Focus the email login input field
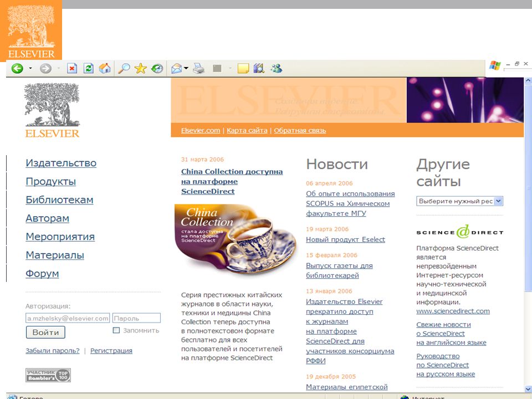The width and height of the screenshot is (532, 399). coord(68,318)
